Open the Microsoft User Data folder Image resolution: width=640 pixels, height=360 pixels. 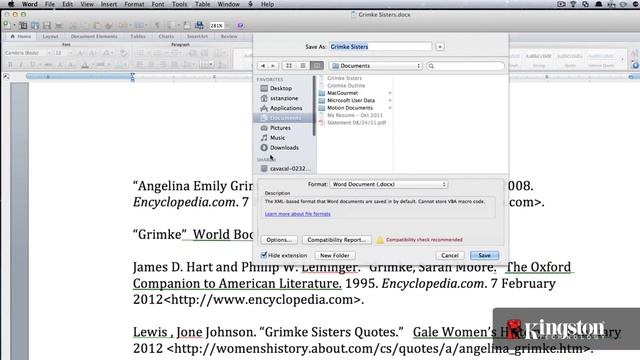click(351, 100)
